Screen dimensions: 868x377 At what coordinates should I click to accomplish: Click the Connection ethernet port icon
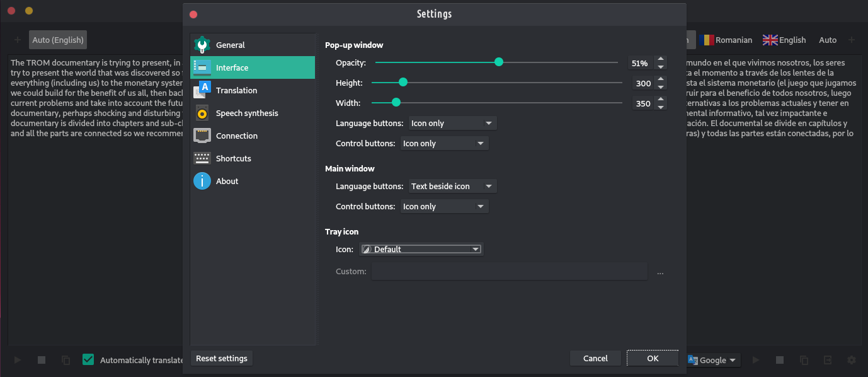[x=202, y=136]
